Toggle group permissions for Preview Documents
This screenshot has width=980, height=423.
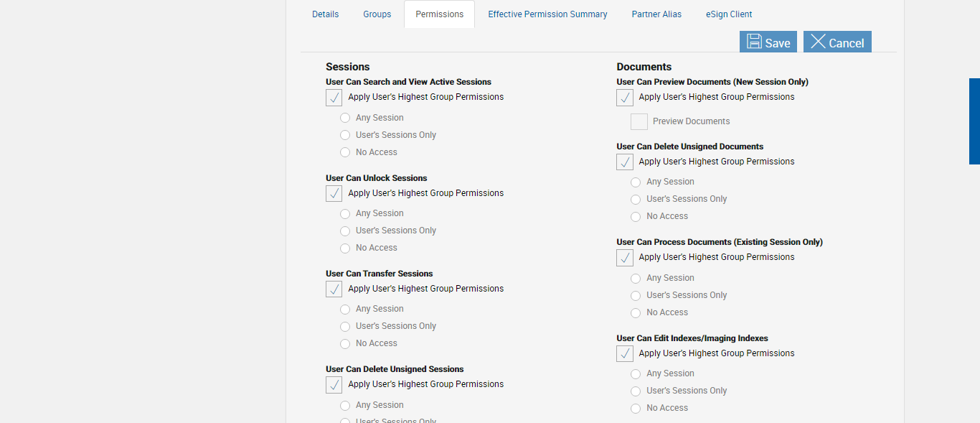625,98
